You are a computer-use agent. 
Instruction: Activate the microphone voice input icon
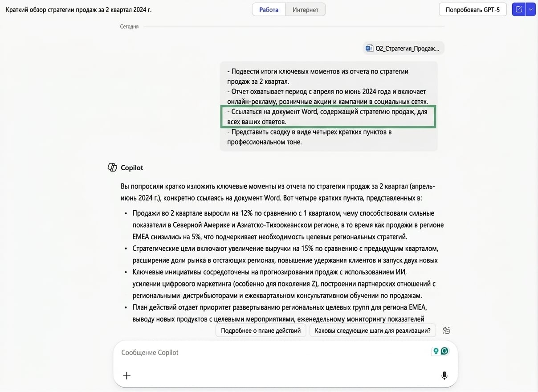tap(444, 376)
